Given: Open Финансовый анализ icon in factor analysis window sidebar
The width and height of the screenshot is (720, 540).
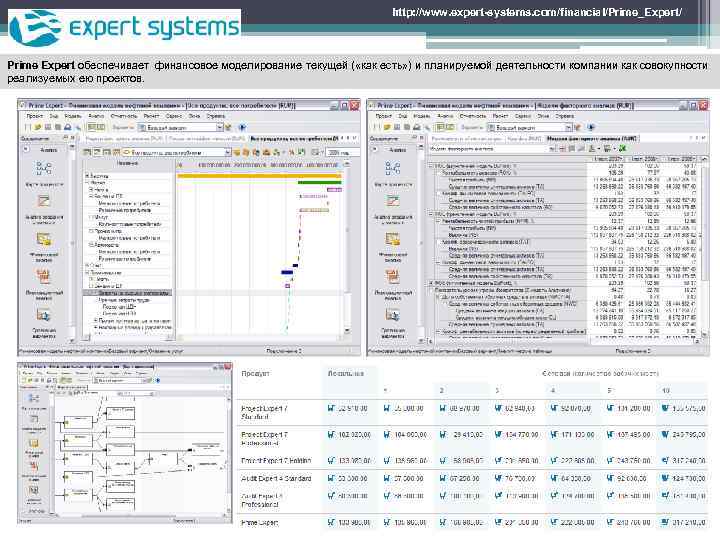Looking at the screenshot, I should [393, 239].
